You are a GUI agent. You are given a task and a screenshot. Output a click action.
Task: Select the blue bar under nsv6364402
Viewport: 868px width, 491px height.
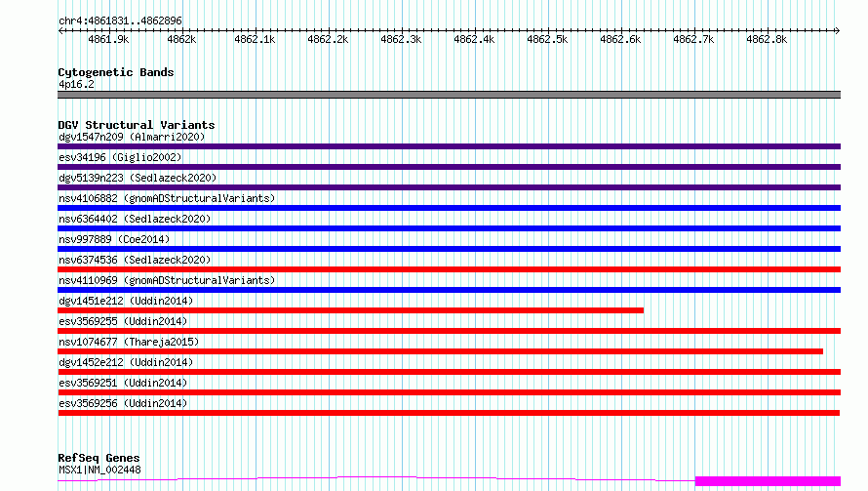[x=449, y=228]
